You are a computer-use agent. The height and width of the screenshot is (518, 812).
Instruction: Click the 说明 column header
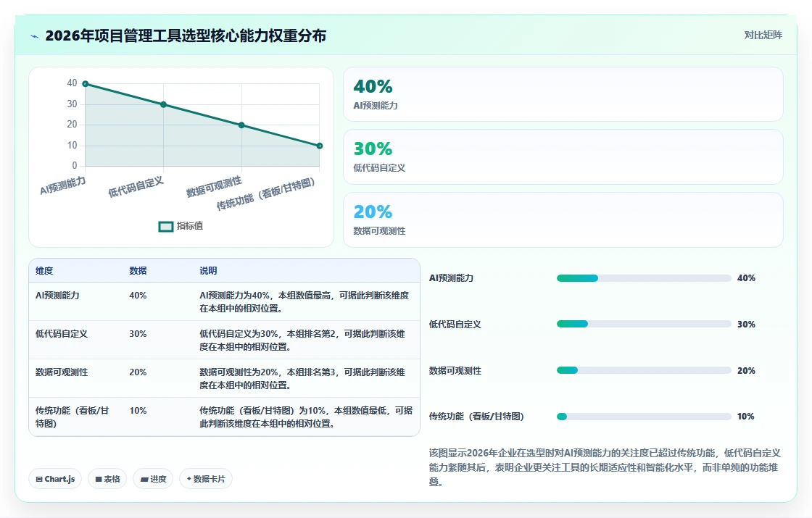(208, 271)
